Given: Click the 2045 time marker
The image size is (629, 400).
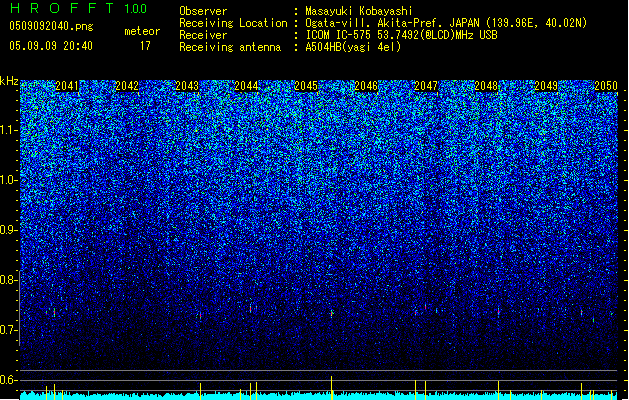Looking at the screenshot, I should [306, 86].
